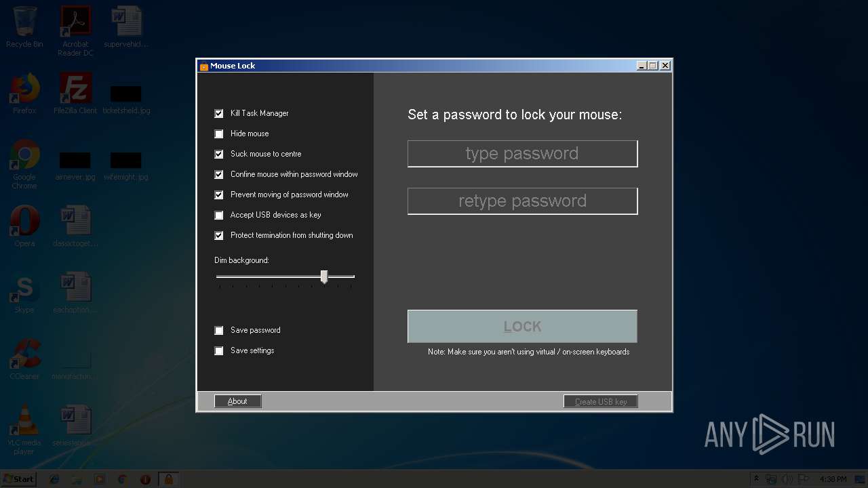868x488 pixels.
Task: Toggle Confine mouse within password window
Action: [218, 175]
